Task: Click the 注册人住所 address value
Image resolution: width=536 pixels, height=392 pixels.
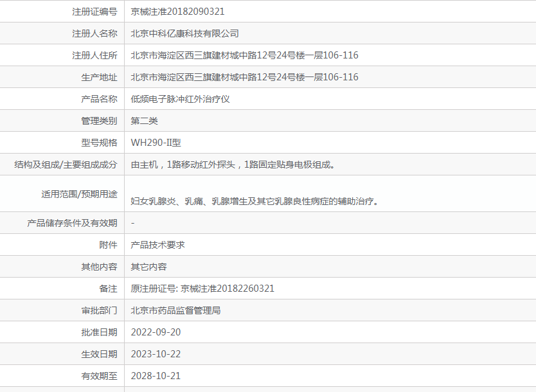Action: pos(244,55)
